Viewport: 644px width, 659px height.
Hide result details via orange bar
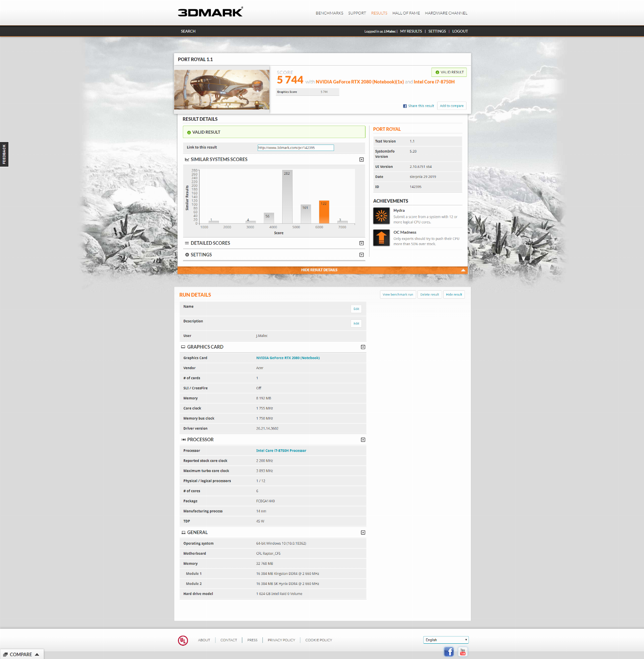click(x=322, y=270)
